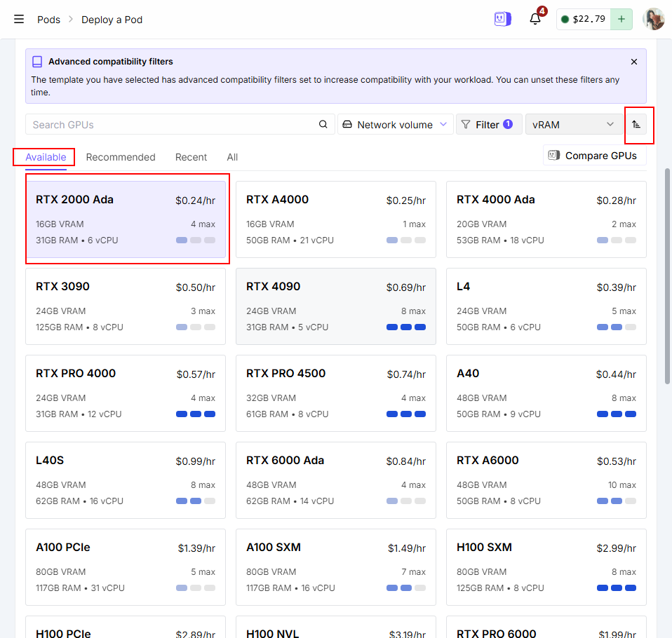Viewport: 672px width, 638px height.
Task: Click the 117GB RAM • 31 vCPU text
Action: point(80,588)
